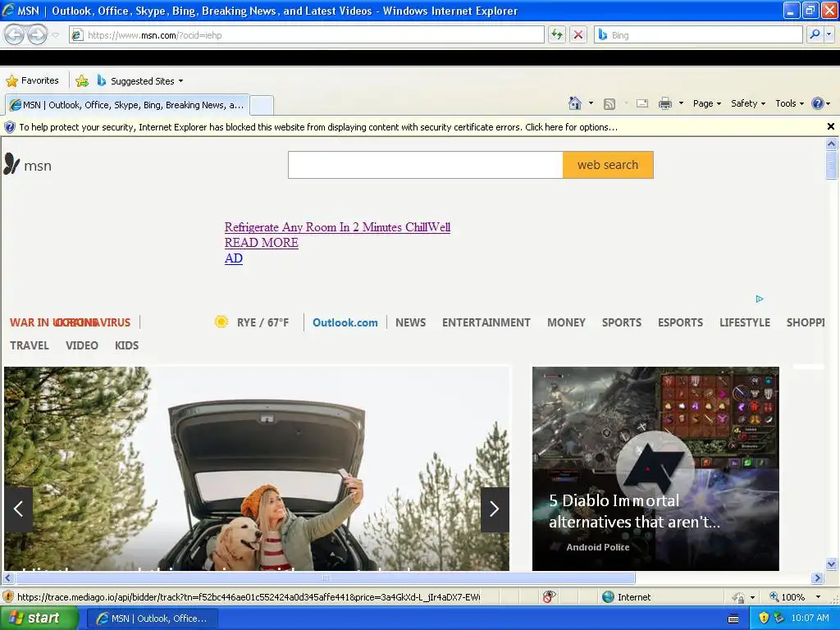Screen dimensions: 840x630
Task: Select the MONEY navigation item
Action: (x=566, y=322)
